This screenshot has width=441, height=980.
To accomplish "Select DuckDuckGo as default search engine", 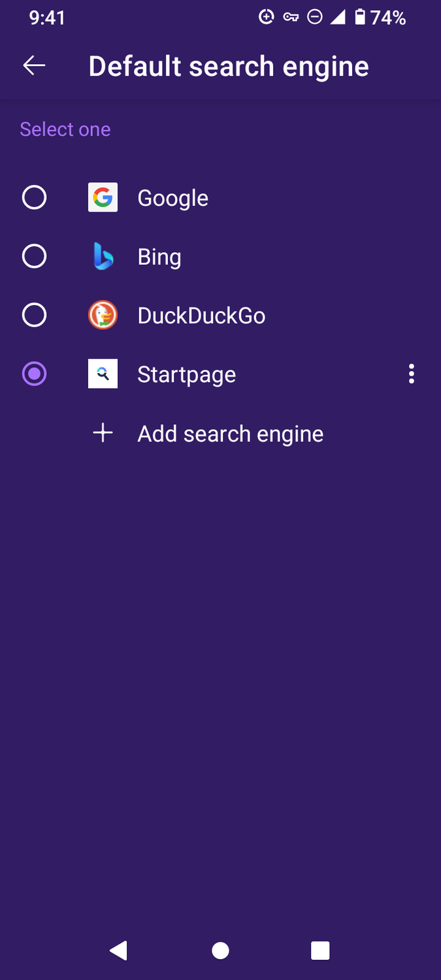I will (34, 315).
